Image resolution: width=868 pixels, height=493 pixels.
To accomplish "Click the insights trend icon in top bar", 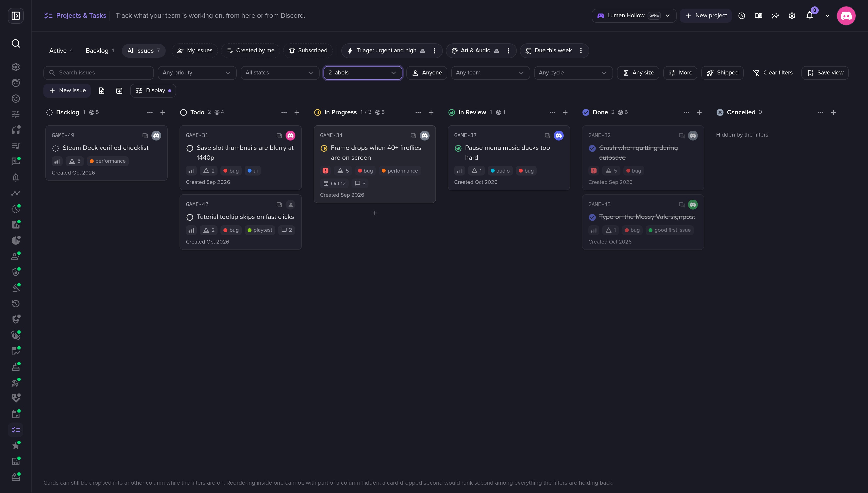I will point(775,16).
